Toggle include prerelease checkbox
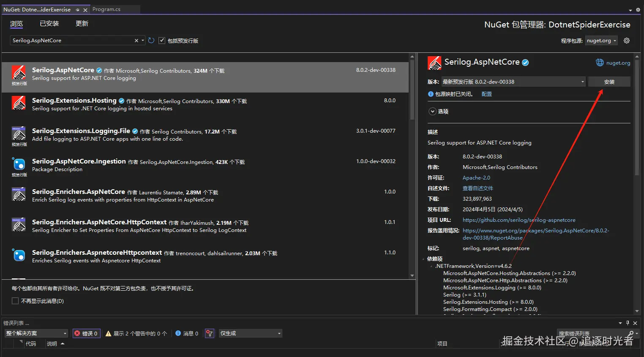The image size is (644, 357). (162, 41)
